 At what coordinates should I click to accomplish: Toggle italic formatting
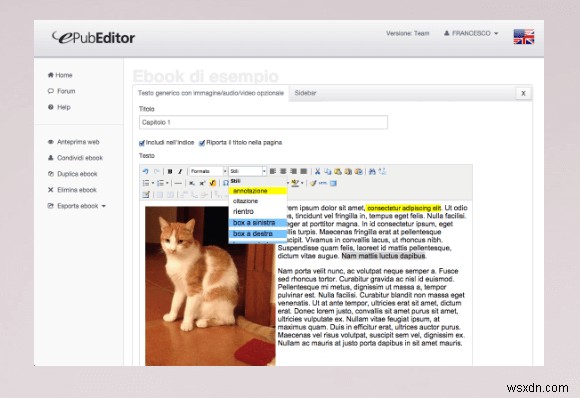pos(180,171)
